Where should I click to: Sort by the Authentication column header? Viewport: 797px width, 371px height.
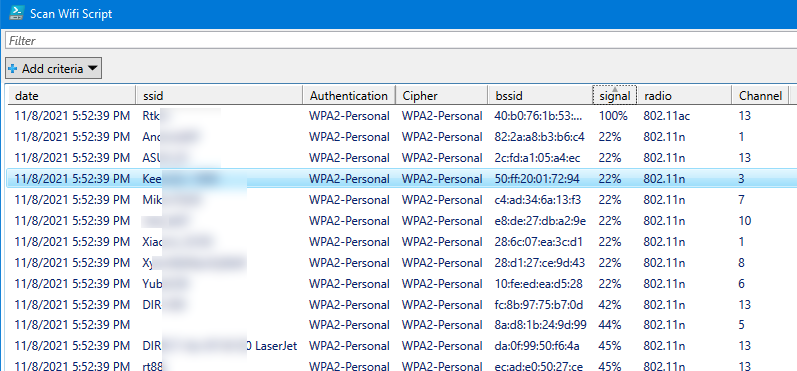click(x=349, y=96)
